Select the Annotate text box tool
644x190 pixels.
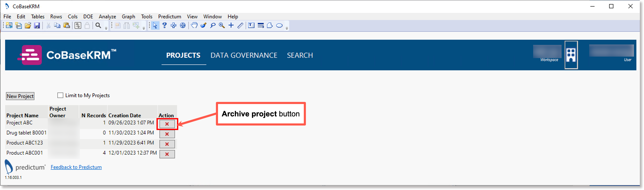click(x=251, y=26)
